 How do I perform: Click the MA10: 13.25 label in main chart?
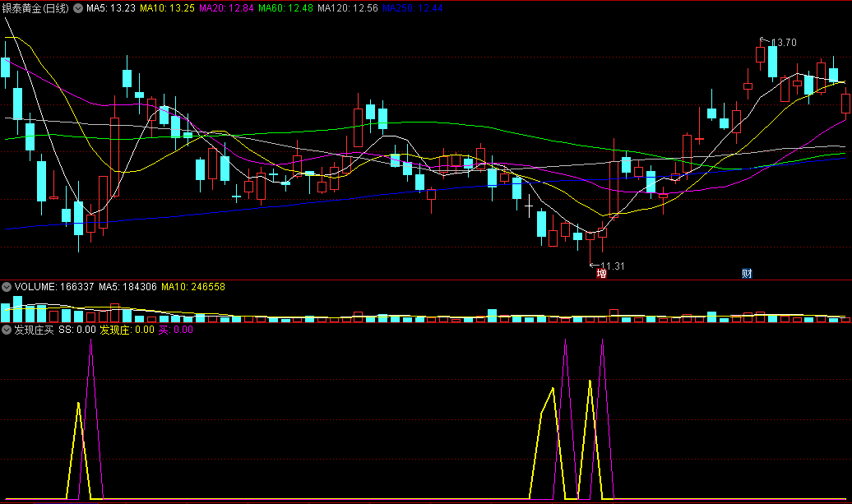point(168,8)
